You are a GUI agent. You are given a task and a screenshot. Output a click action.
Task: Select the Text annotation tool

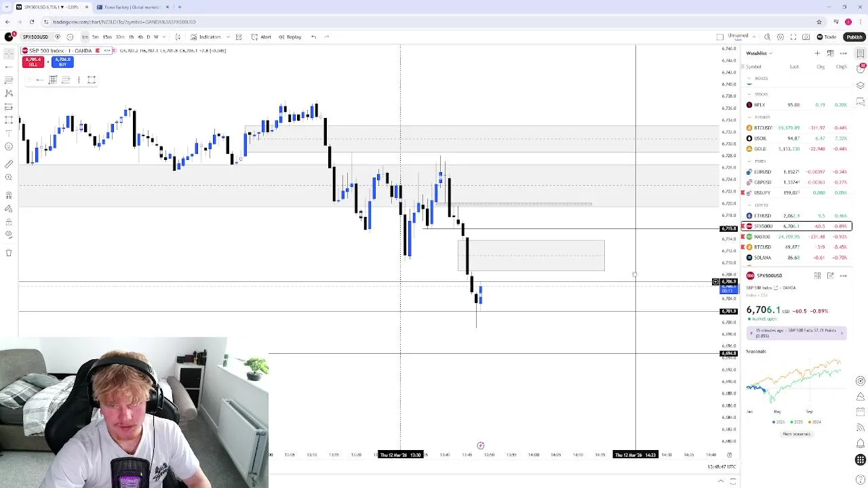point(9,133)
